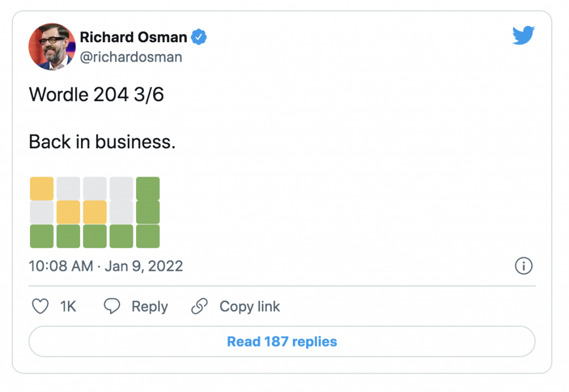Click the Read 187 replies button

282,341
